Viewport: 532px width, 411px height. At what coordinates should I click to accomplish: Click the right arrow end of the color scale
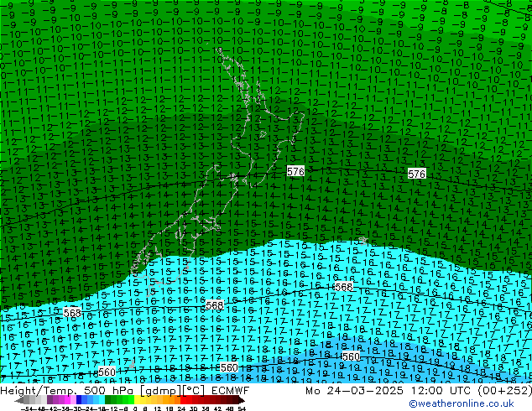242,401
